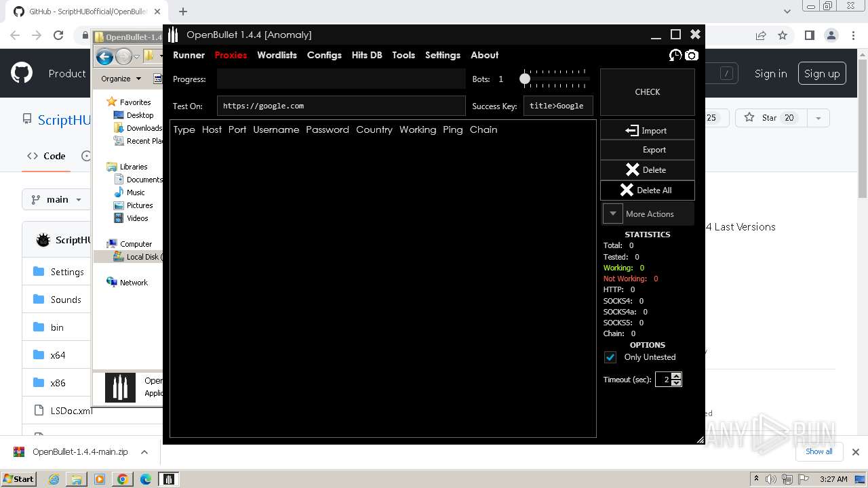Bookmark this page with star icon
The height and width of the screenshot is (488, 868).
[783, 35]
